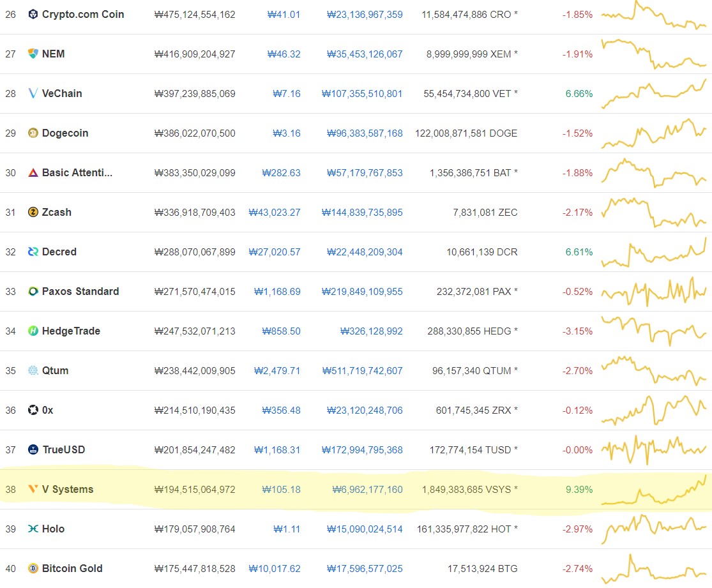Select rank number 38

[10, 490]
